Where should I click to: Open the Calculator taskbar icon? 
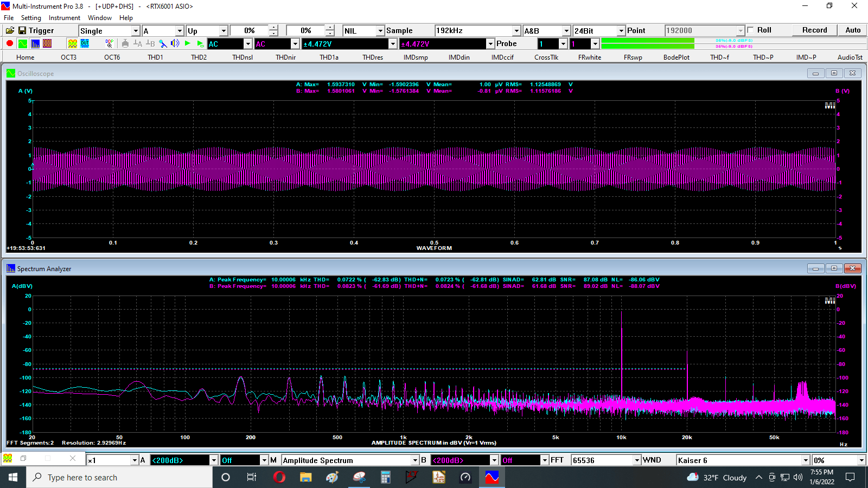tap(386, 477)
